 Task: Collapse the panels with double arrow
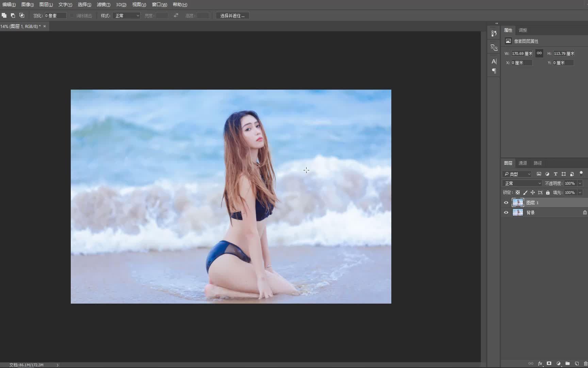497,24
